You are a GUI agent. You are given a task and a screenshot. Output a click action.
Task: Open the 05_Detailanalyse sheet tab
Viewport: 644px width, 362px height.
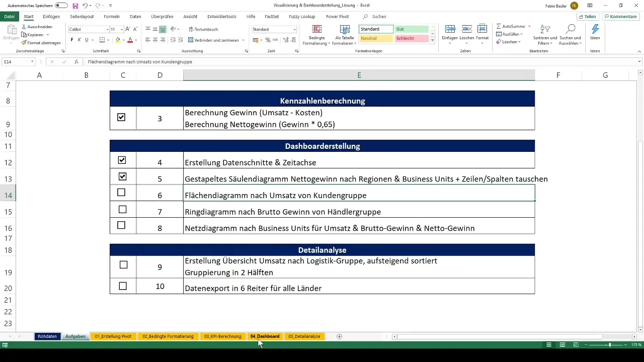[x=304, y=336]
